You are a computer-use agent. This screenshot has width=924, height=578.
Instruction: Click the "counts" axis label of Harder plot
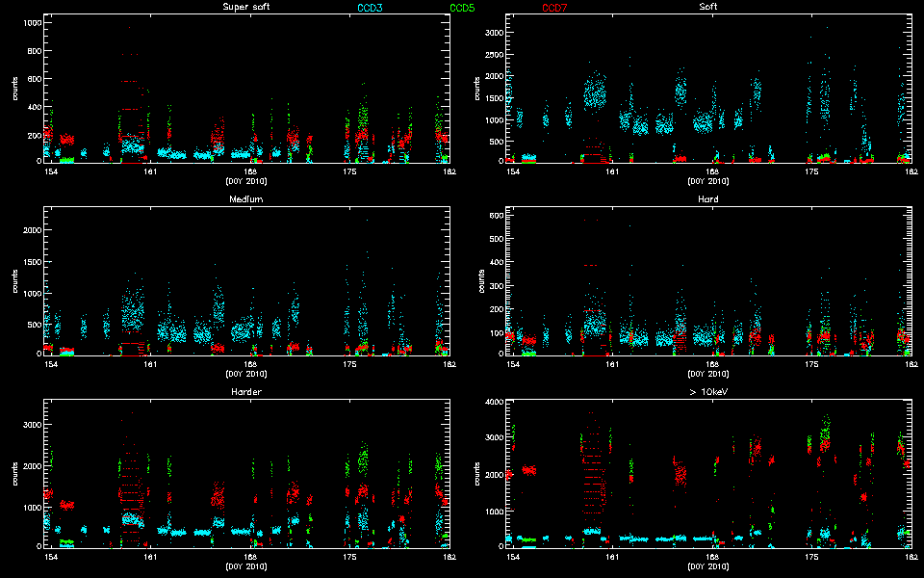[14, 474]
